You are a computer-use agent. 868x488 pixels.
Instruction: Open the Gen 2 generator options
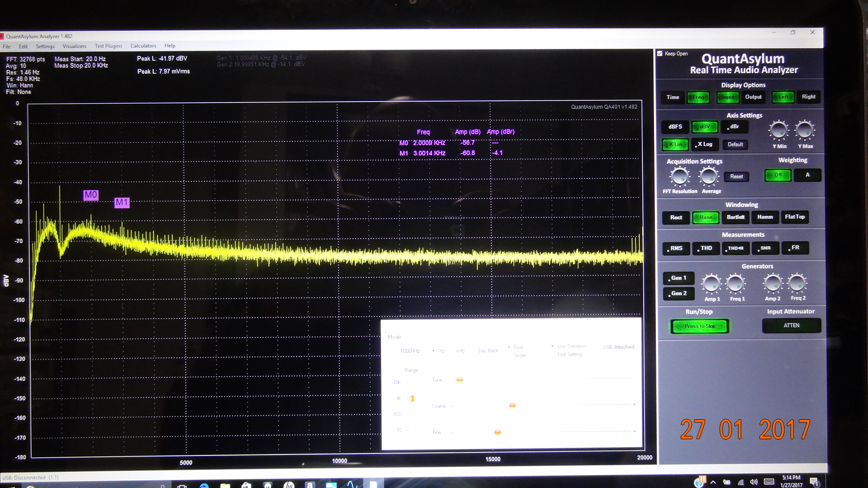[x=679, y=294]
